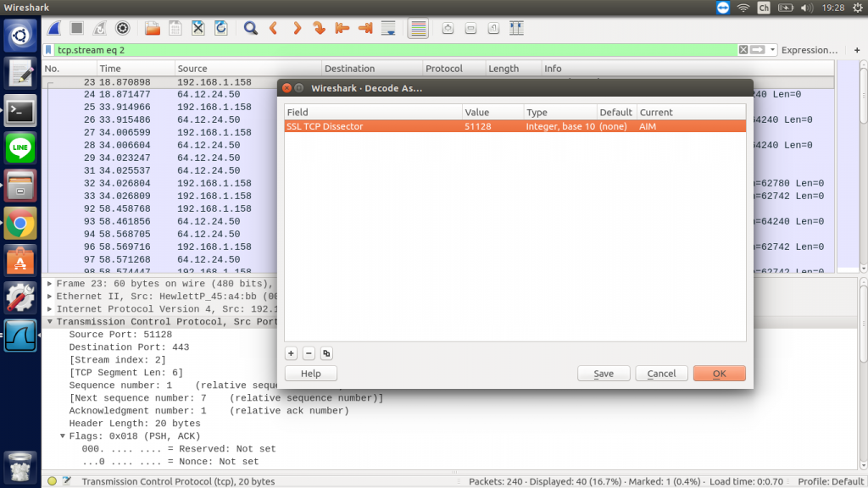868x488 pixels.
Task: Zoom out the main window text
Action: [470, 28]
